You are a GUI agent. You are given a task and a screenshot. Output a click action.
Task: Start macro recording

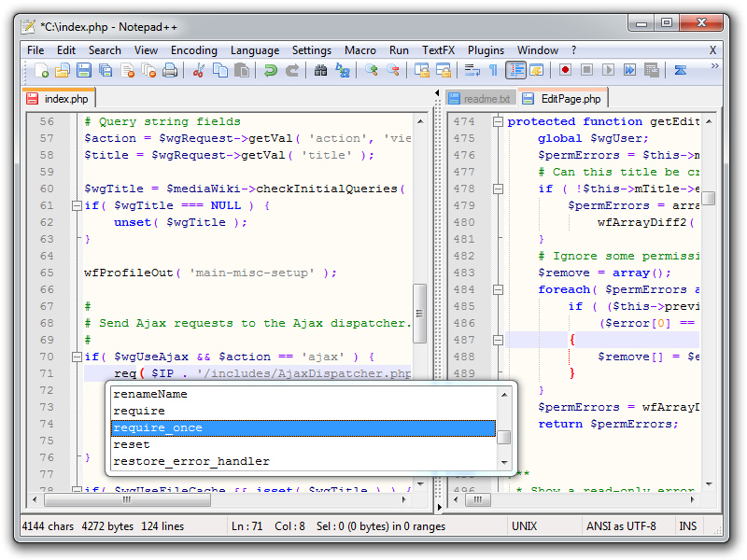point(565,69)
